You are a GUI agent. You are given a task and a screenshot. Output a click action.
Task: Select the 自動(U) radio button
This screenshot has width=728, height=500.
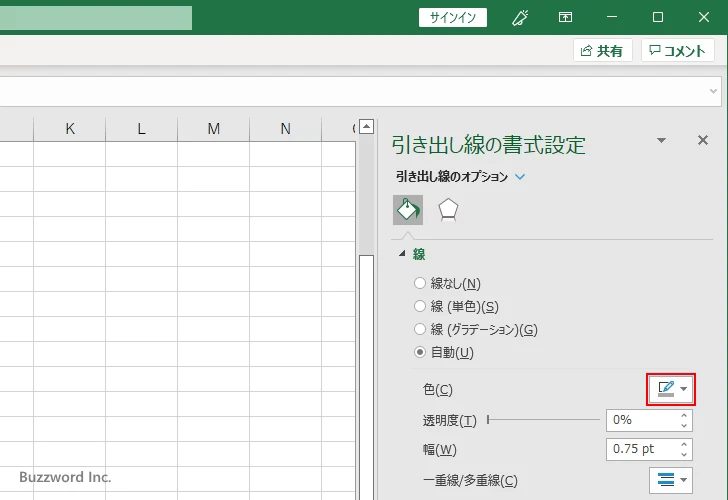(x=420, y=352)
